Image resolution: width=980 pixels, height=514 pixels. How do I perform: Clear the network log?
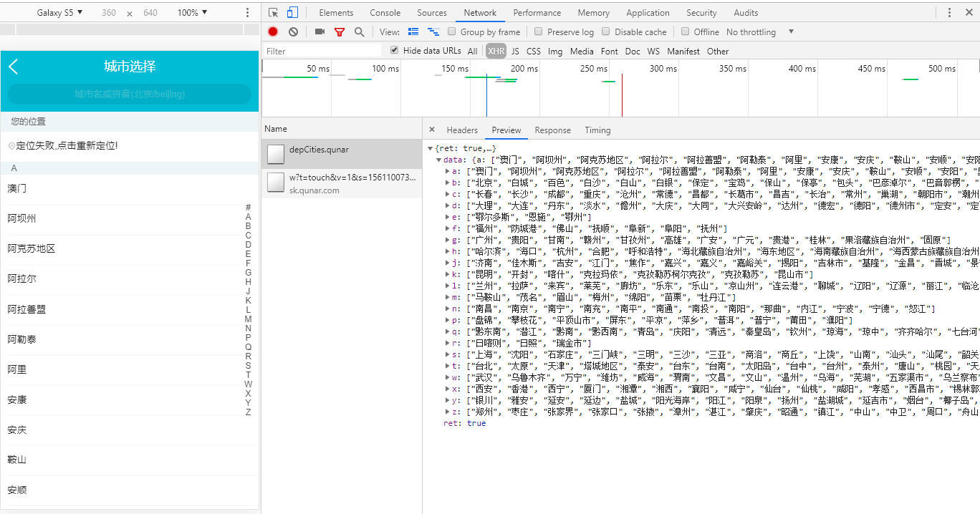coord(293,31)
